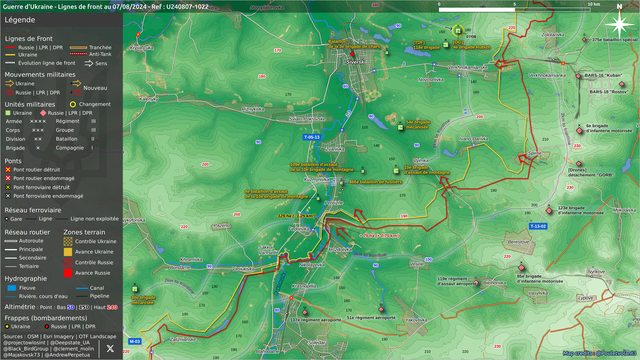Click the T-13-02 road label
The image size is (640, 360).
[538, 226]
